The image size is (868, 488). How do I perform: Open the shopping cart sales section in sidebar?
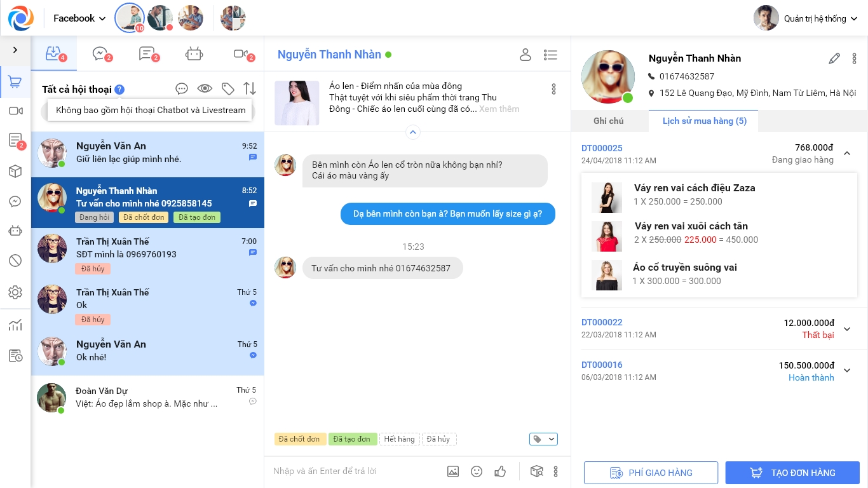[x=15, y=82]
